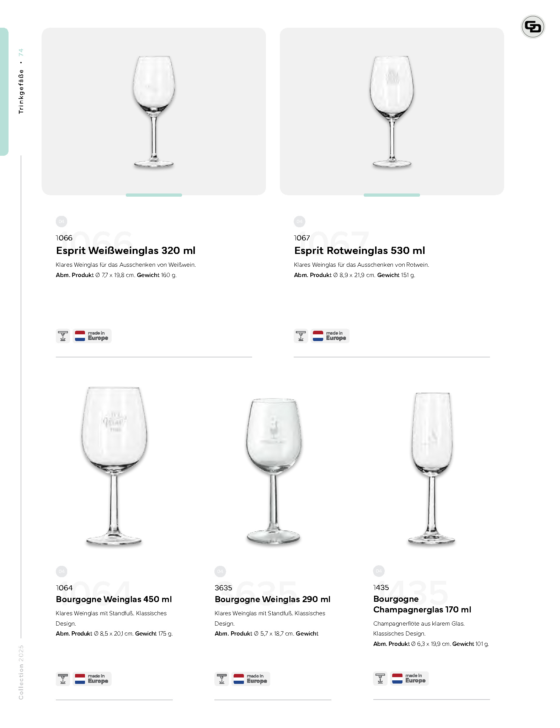The height and width of the screenshot is (728, 560).
Task: Click teal bar below Weißweinglas image
Action: tap(154, 195)
